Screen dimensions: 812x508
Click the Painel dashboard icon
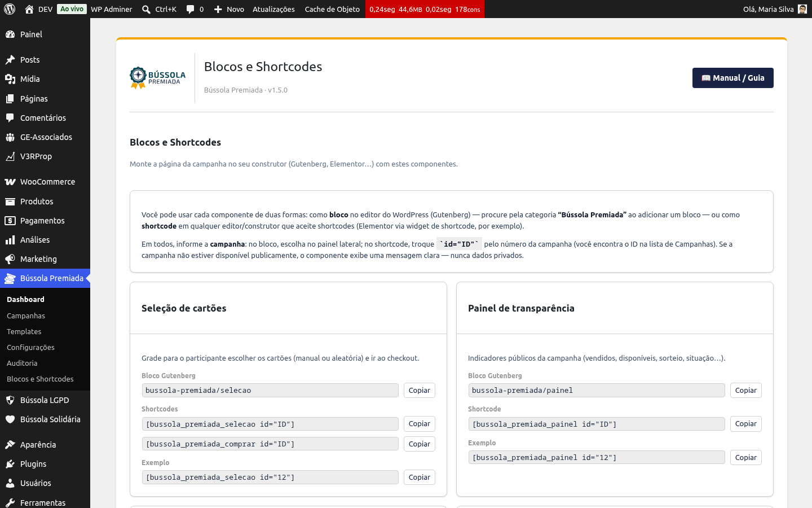point(10,34)
